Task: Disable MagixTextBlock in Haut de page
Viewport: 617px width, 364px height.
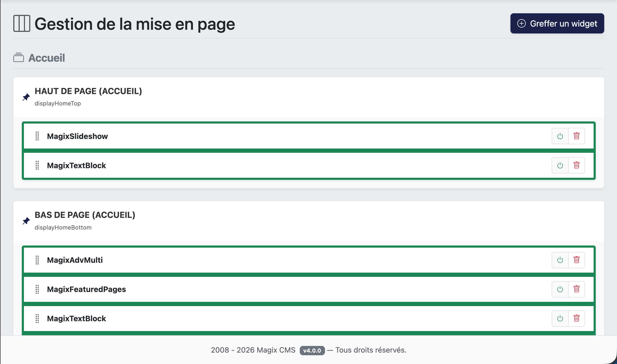Action: [x=560, y=165]
